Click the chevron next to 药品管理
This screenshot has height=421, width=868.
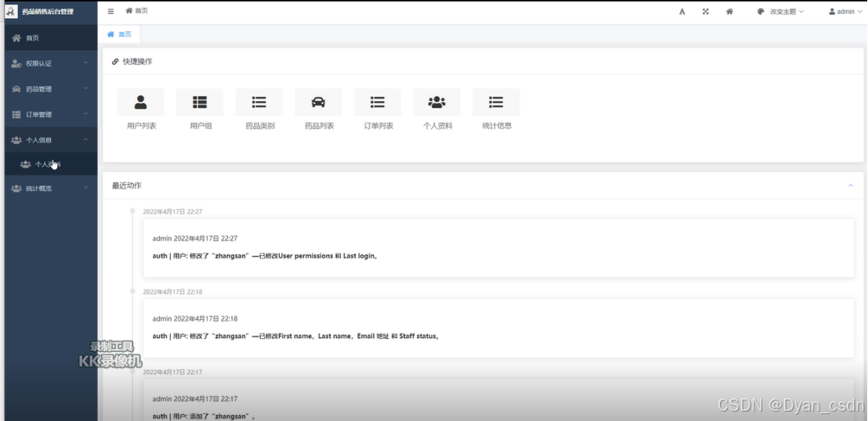pos(86,88)
